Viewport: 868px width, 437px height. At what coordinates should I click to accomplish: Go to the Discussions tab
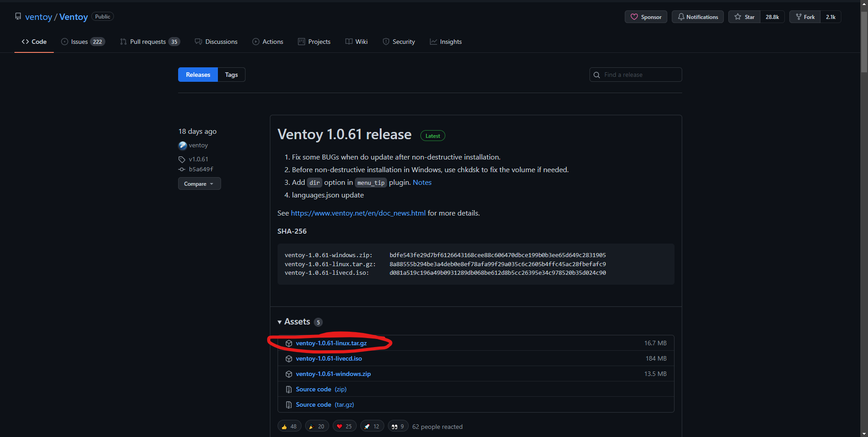pos(216,42)
